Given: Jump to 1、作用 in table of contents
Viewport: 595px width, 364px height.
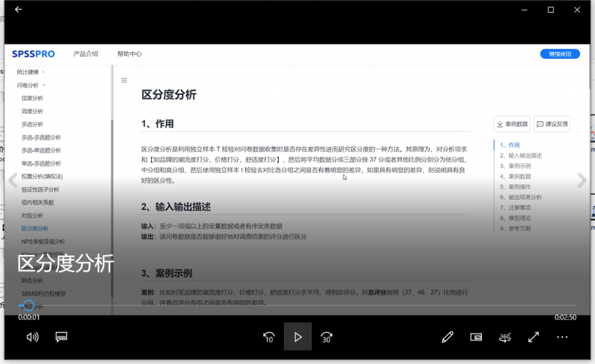Looking at the screenshot, I should [x=510, y=145].
